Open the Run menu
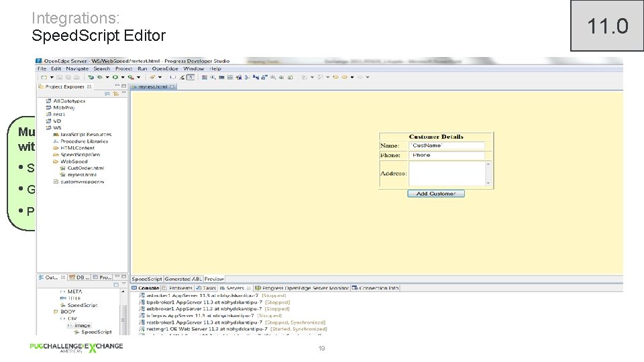644x362 pixels. point(142,68)
